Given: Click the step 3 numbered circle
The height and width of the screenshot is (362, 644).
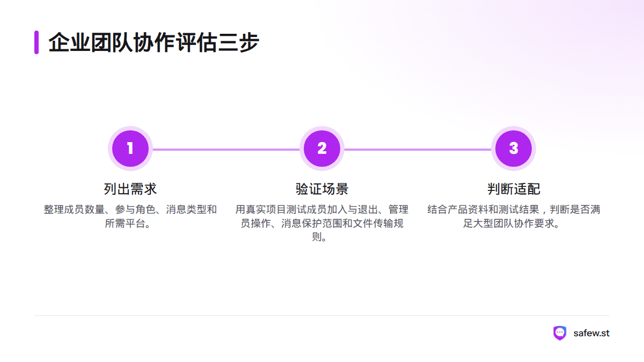Looking at the screenshot, I should point(514,149).
